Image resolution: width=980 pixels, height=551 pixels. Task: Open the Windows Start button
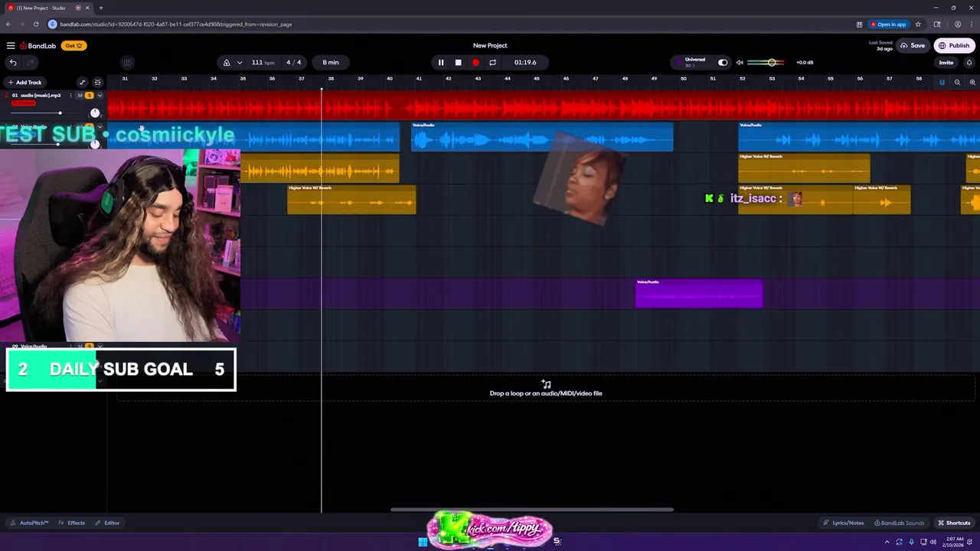[423, 542]
